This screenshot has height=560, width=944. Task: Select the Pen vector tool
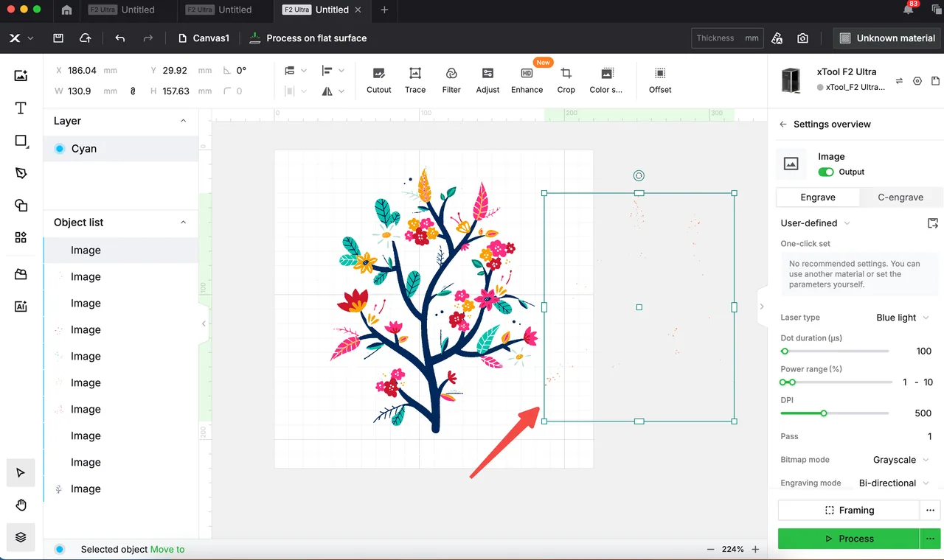21,173
